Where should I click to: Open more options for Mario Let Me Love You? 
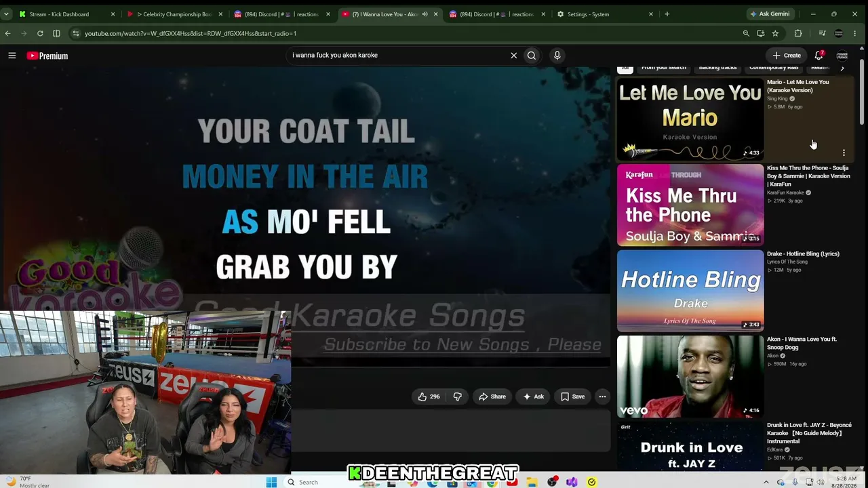(x=844, y=153)
